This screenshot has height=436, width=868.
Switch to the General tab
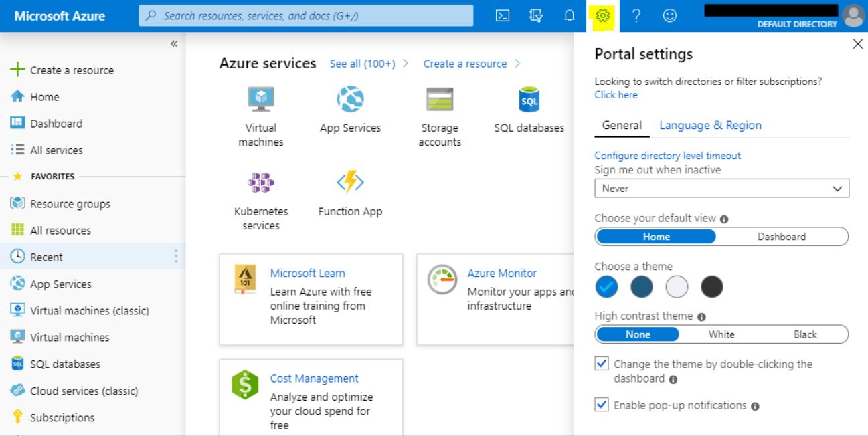622,126
